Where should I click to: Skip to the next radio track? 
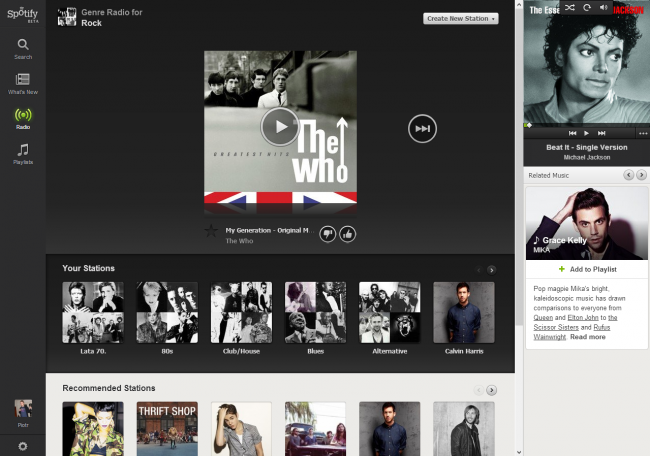coord(422,129)
